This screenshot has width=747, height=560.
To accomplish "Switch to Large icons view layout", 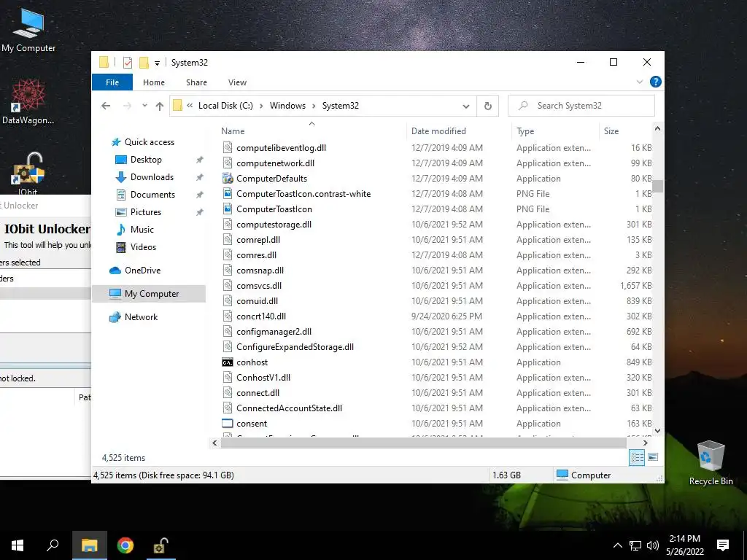I will click(653, 458).
